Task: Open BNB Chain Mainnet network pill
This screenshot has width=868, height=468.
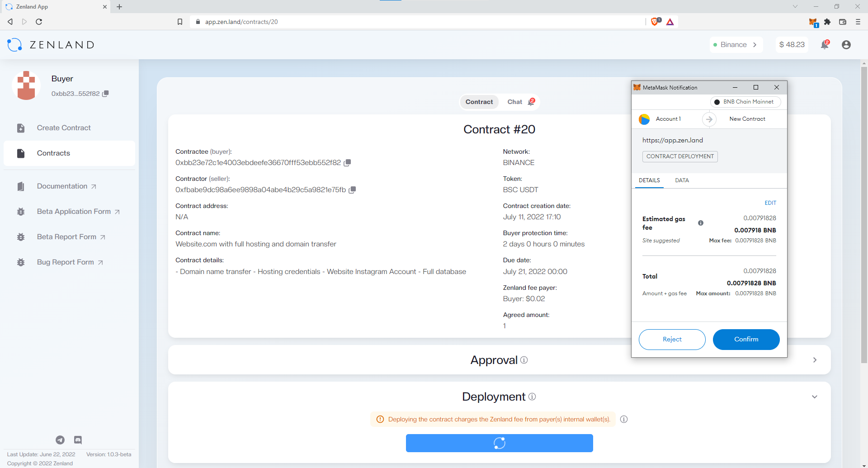Action: tap(745, 102)
